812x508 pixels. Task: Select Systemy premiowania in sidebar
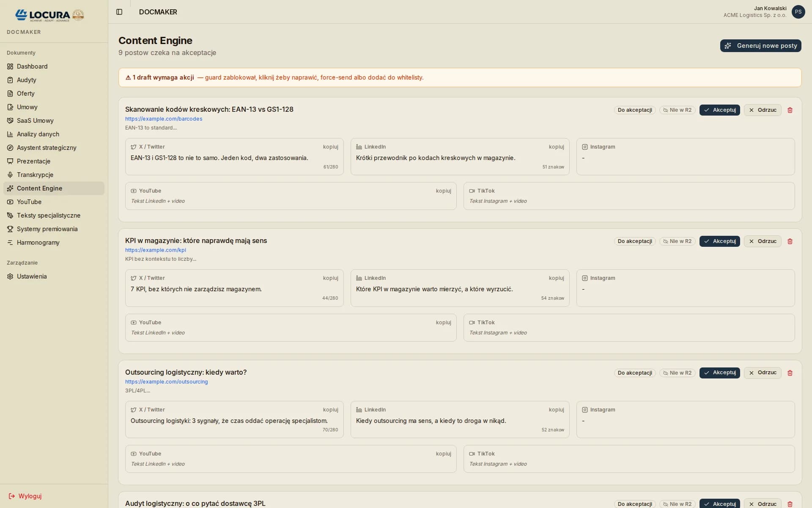tap(47, 229)
